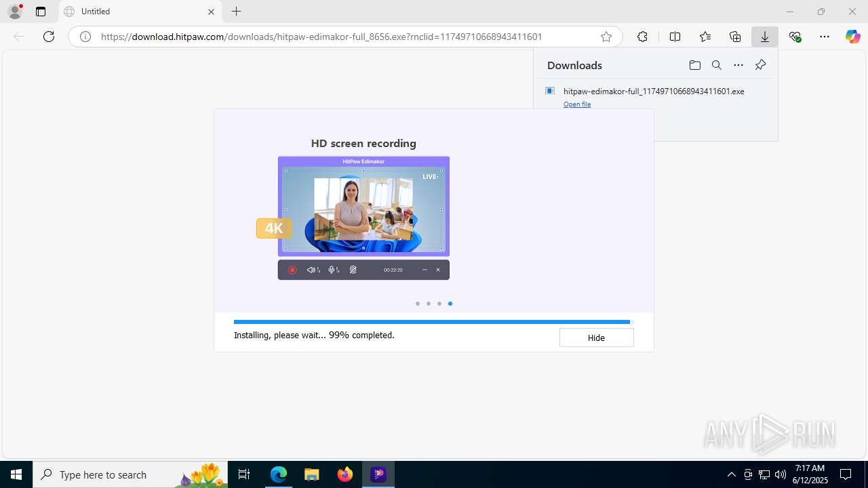Launch Copilot from the toolbar
The width and height of the screenshot is (868, 488).
tap(853, 37)
